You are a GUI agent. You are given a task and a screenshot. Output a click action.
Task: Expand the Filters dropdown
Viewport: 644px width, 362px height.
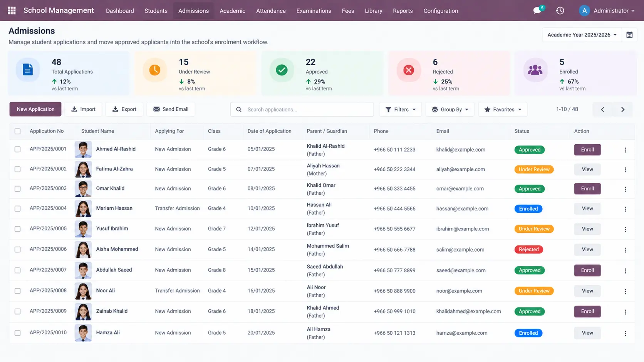click(400, 110)
